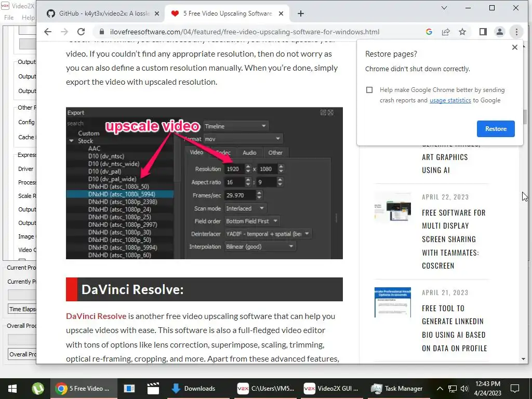This screenshot has height=399, width=532.
Task: Open the clapperboard video app on taskbar
Action: tap(153, 389)
